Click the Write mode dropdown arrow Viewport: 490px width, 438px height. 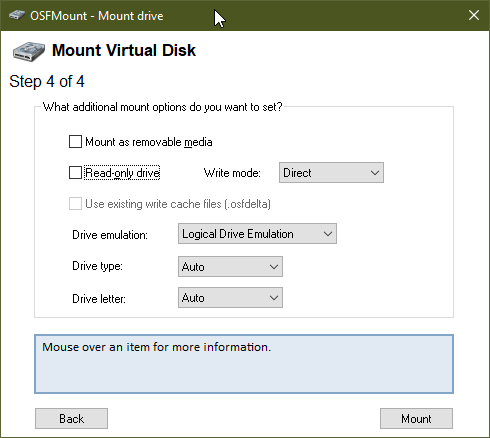(375, 173)
